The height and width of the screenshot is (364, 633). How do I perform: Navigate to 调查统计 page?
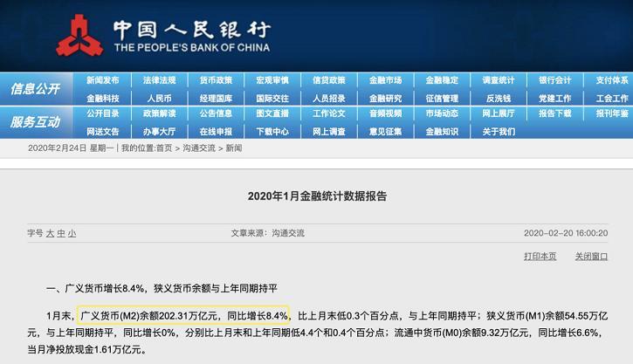499,80
